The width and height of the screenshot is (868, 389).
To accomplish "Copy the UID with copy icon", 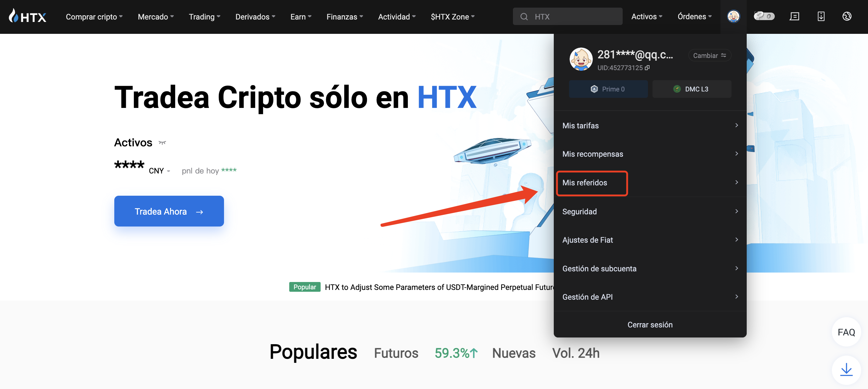I will click(647, 68).
